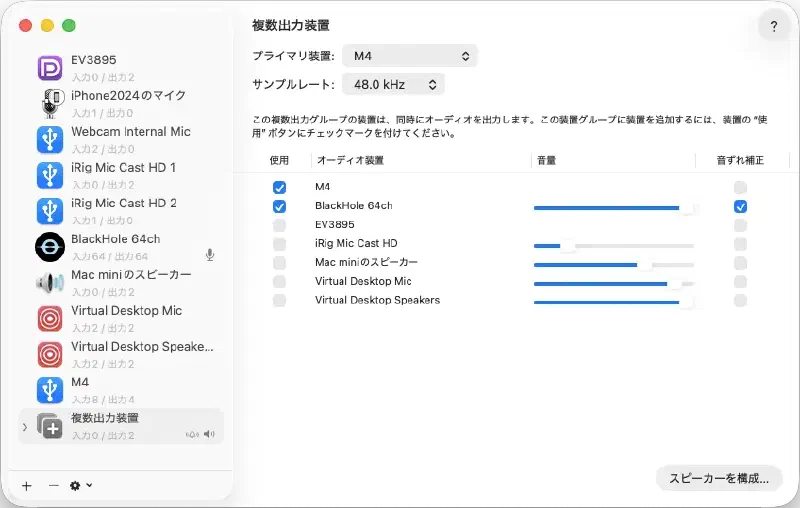Screen dimensions: 800x508
Task: Click microphone indicator beside BlackHole 64ch
Action: (x=210, y=255)
